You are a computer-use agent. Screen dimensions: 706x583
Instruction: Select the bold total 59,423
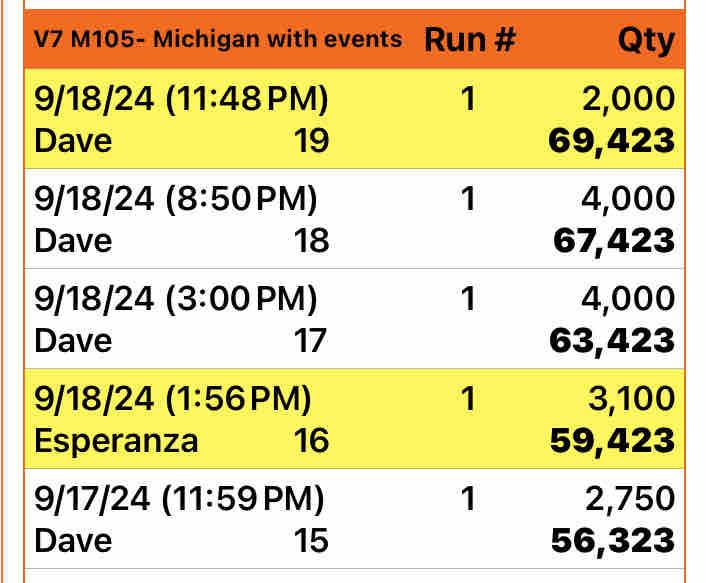coord(612,441)
